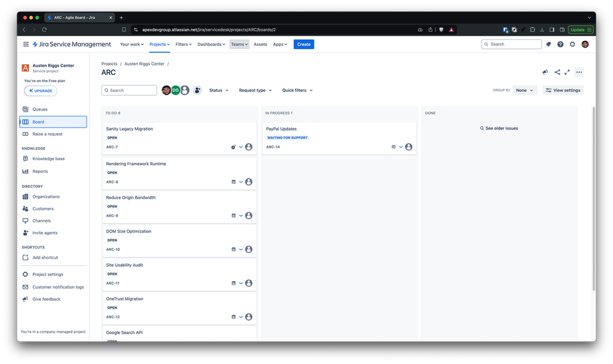Open Customers in the sidebar
613x364 pixels.
53,209
